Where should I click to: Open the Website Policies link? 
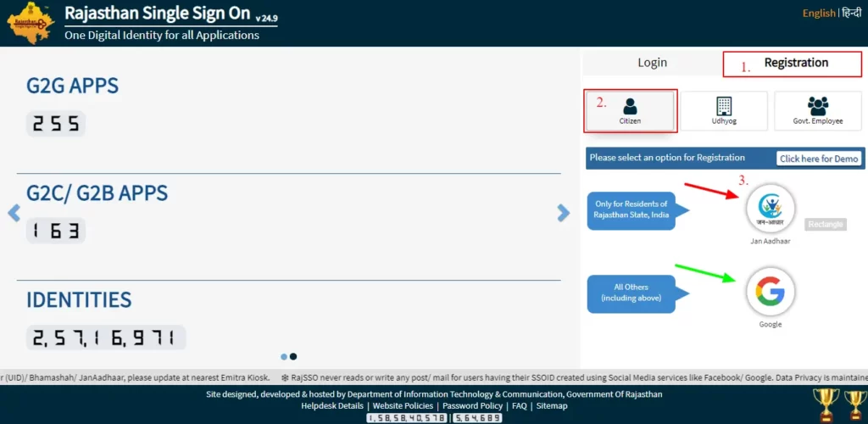[x=403, y=405]
